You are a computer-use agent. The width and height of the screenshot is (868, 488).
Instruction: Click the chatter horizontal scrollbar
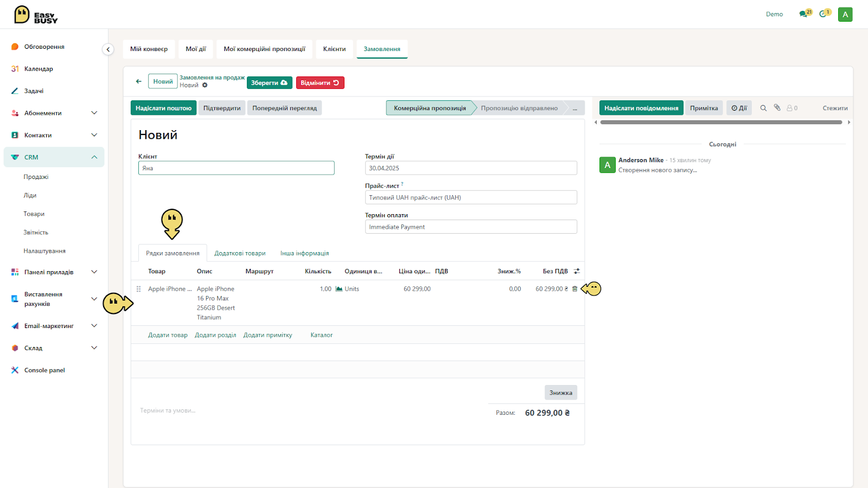pyautogui.click(x=722, y=123)
